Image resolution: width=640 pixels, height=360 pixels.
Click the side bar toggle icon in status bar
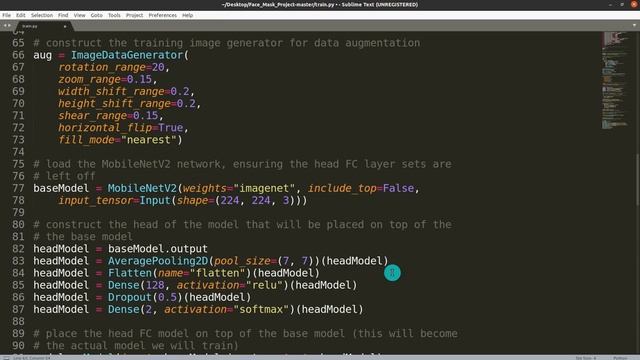[6, 358]
